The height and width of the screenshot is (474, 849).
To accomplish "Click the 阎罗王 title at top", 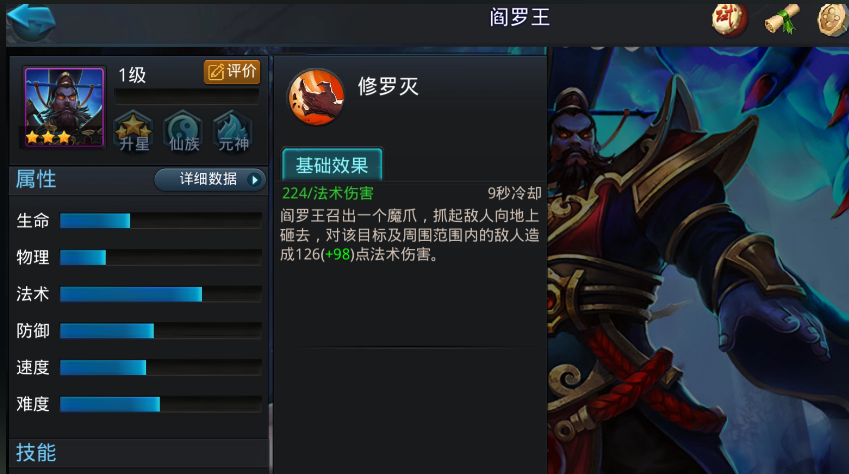I will (520, 17).
